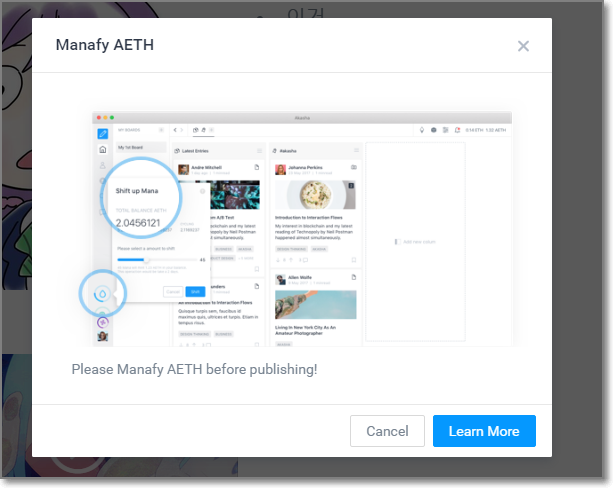Click the people profile icon in sidebar
Screen dimensions: 613x488
102,165
